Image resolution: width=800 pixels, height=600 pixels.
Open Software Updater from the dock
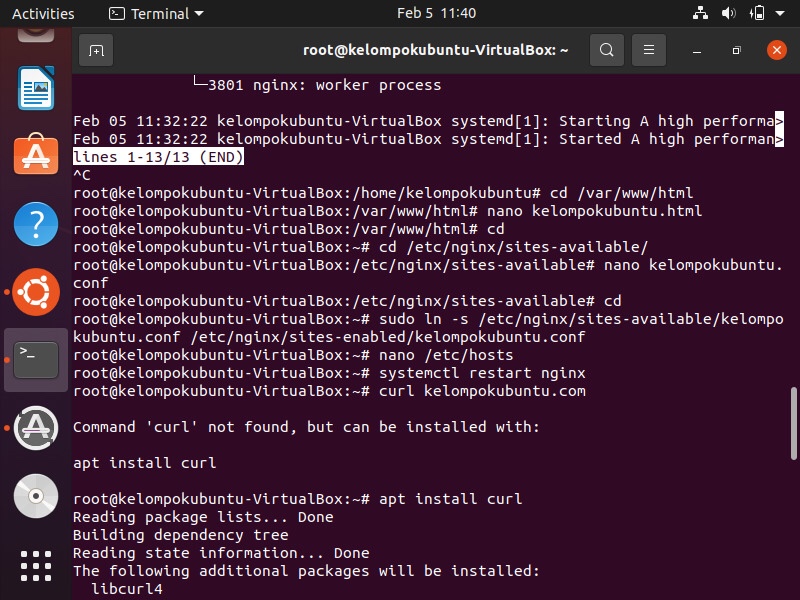[36, 427]
